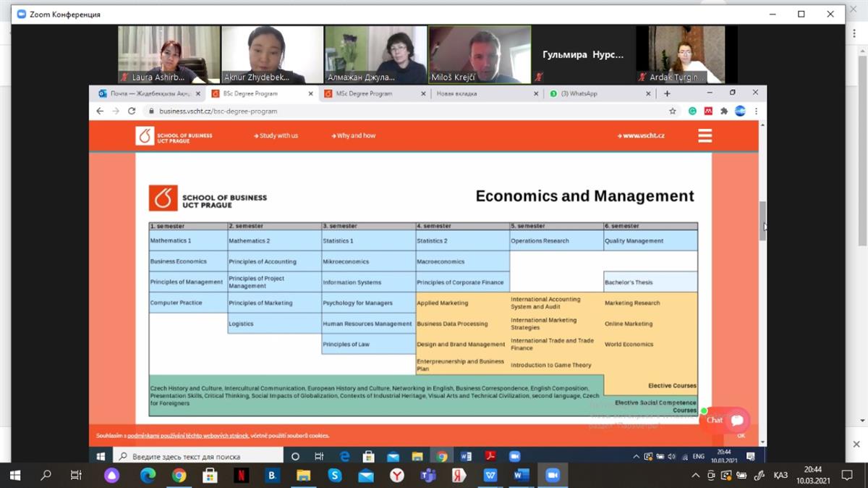Open Skype from the Windows taskbar
Viewport: 868px width, 488px height.
pyautogui.click(x=334, y=476)
